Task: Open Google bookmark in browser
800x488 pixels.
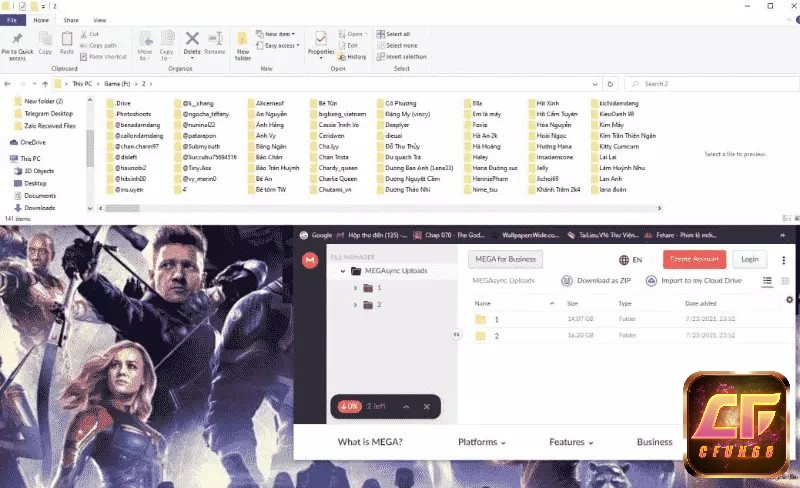Action: point(316,235)
